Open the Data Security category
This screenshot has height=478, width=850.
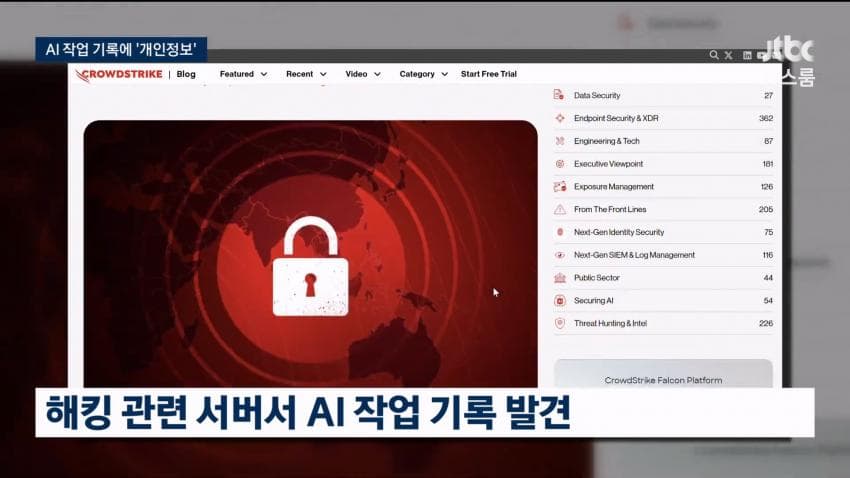[597, 95]
